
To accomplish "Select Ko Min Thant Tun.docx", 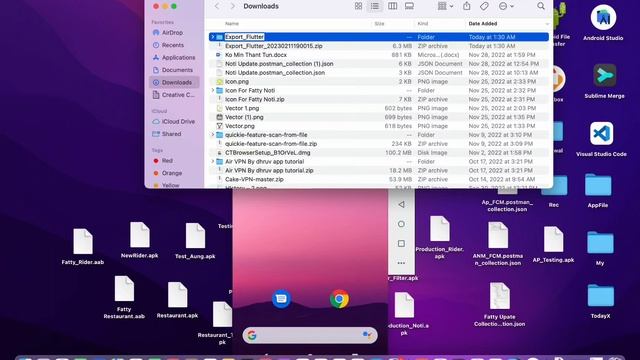I will coord(379,55).
